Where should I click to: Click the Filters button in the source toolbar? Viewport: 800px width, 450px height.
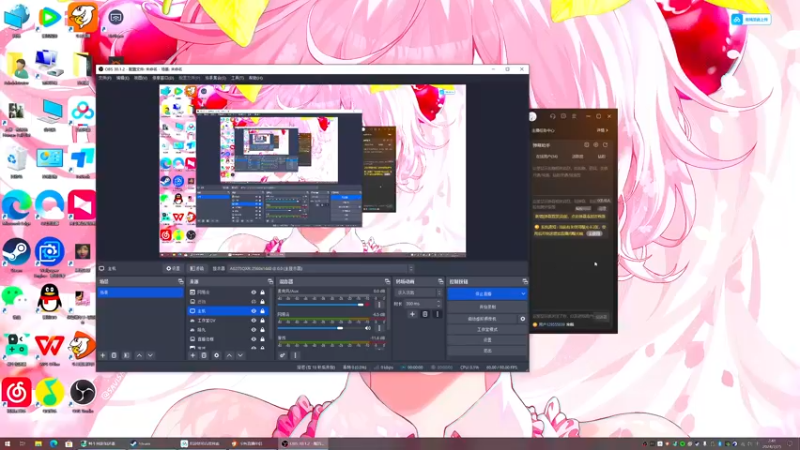point(196,268)
